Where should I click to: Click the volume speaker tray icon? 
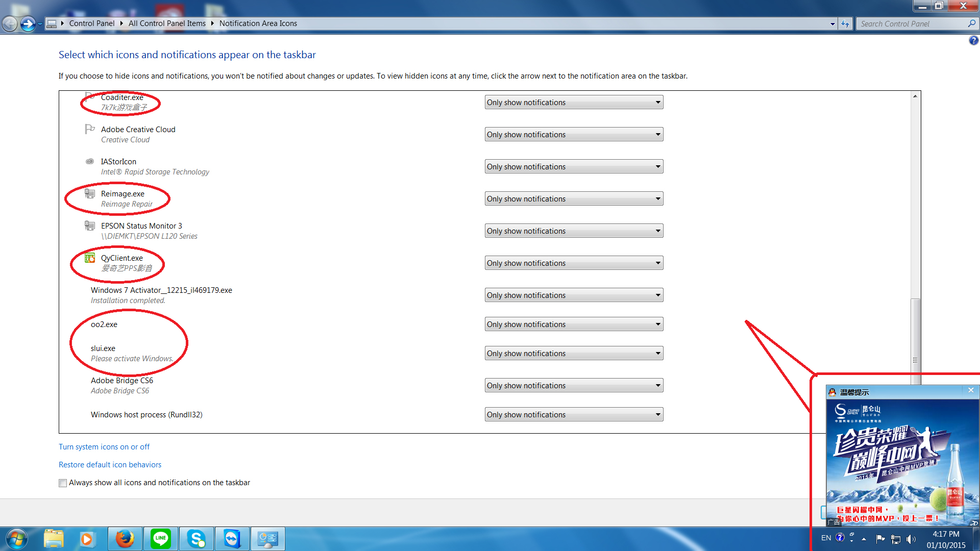[x=911, y=539]
